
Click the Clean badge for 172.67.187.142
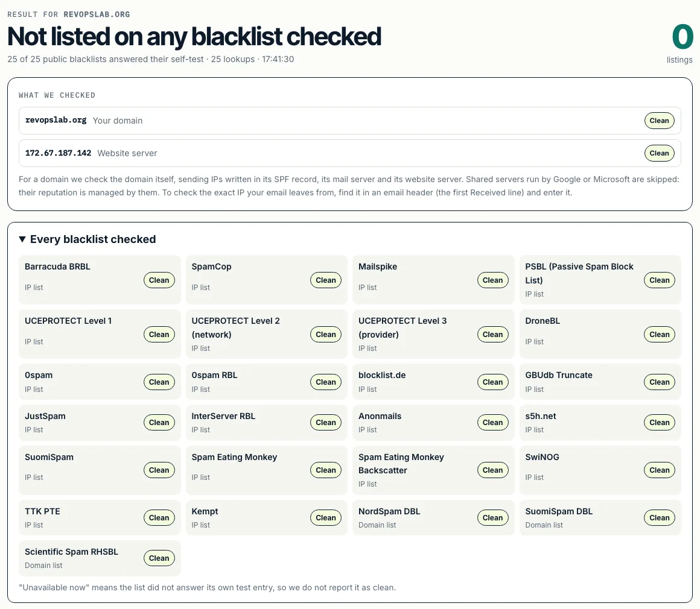point(659,153)
